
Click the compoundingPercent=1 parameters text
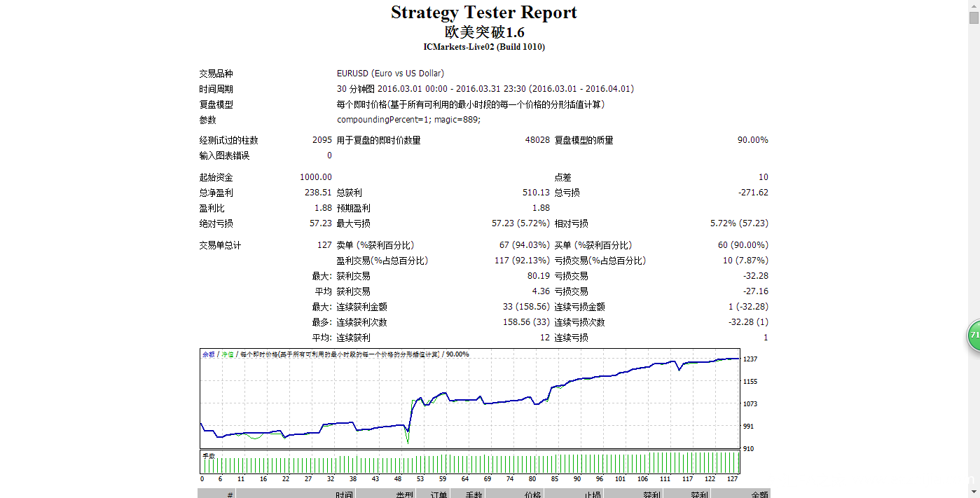pos(408,120)
